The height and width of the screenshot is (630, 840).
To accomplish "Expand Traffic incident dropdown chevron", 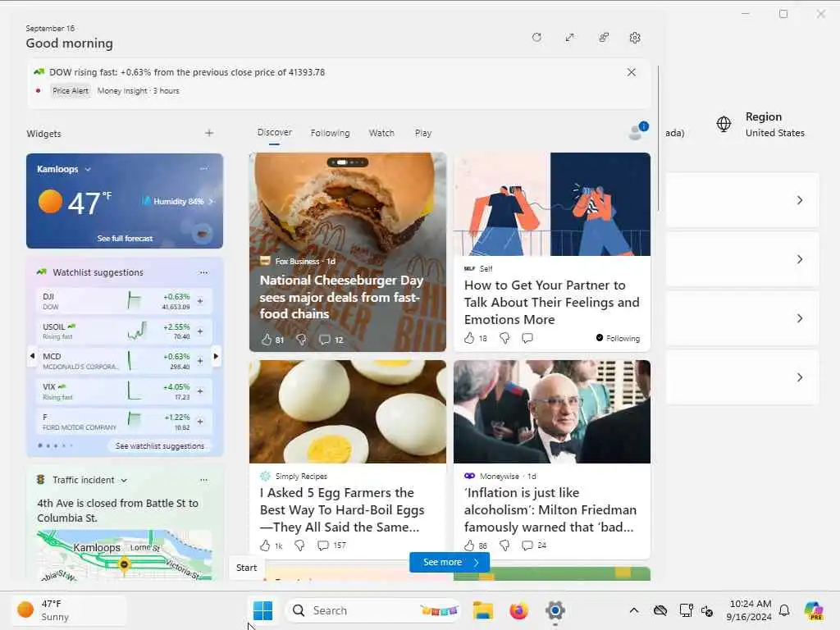I will [x=124, y=481].
